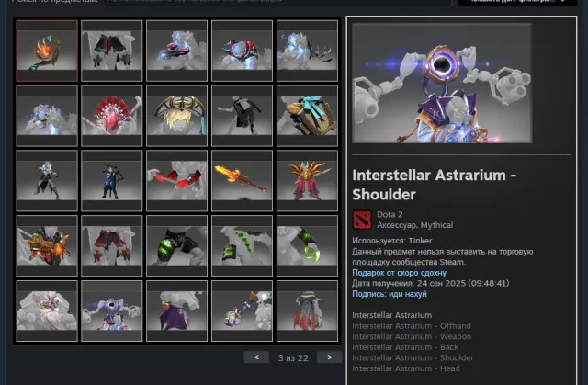Select the white-haired warrior figure item
588x385 pixels.
47,181
